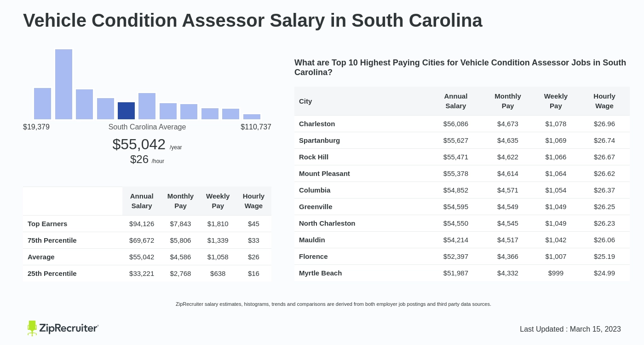Click the City column header
This screenshot has width=644, height=345.
[305, 101]
